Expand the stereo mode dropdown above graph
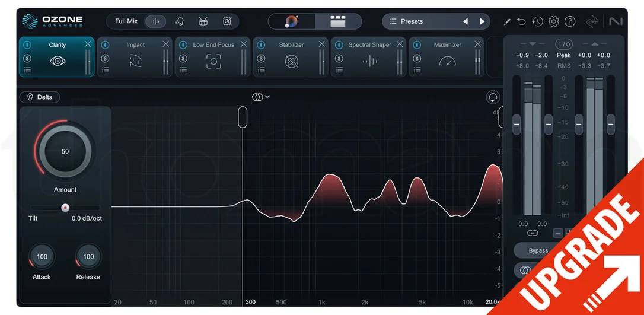 261,97
